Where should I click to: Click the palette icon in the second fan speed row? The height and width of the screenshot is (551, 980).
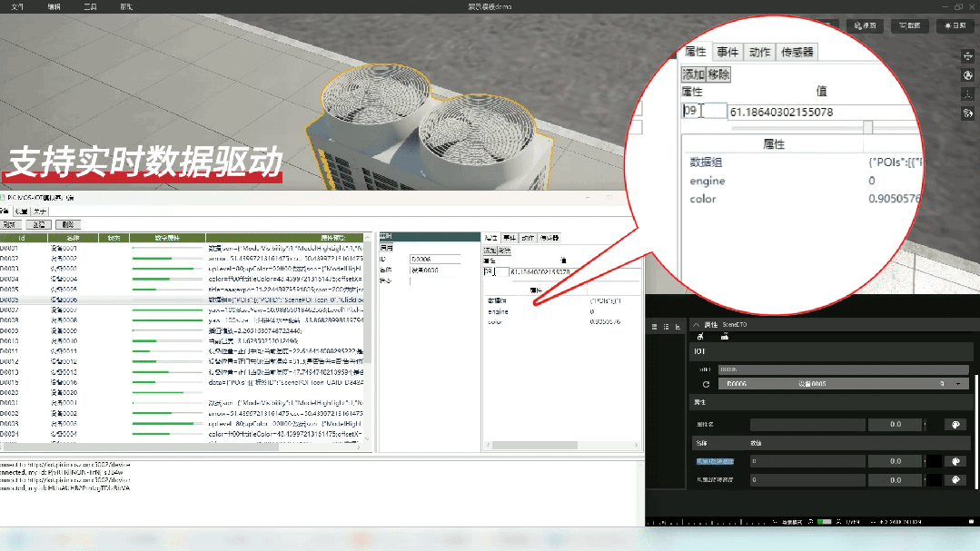[x=955, y=480]
